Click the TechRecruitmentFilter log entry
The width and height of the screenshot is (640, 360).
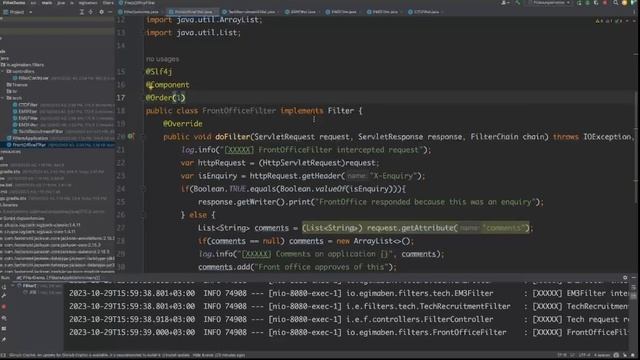(350, 306)
